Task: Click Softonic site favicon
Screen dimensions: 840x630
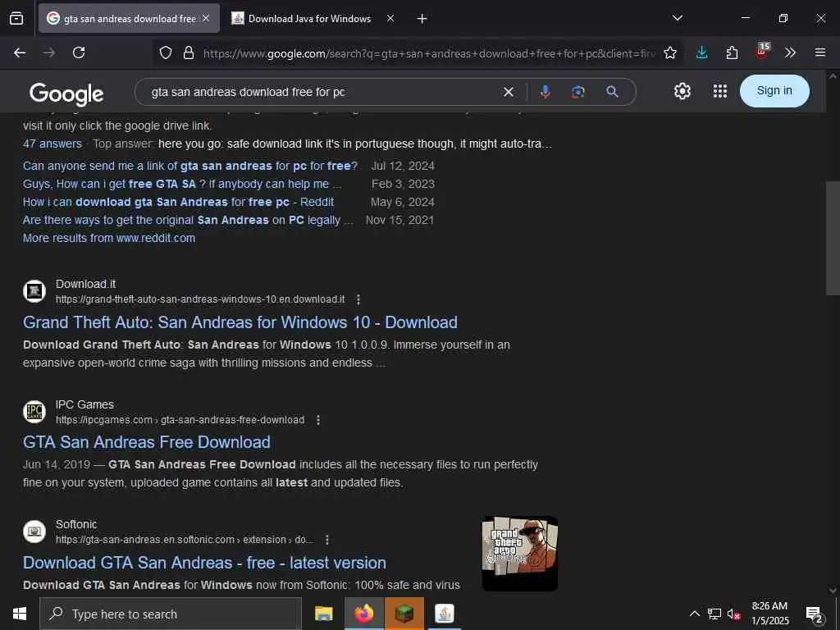Action: point(34,532)
